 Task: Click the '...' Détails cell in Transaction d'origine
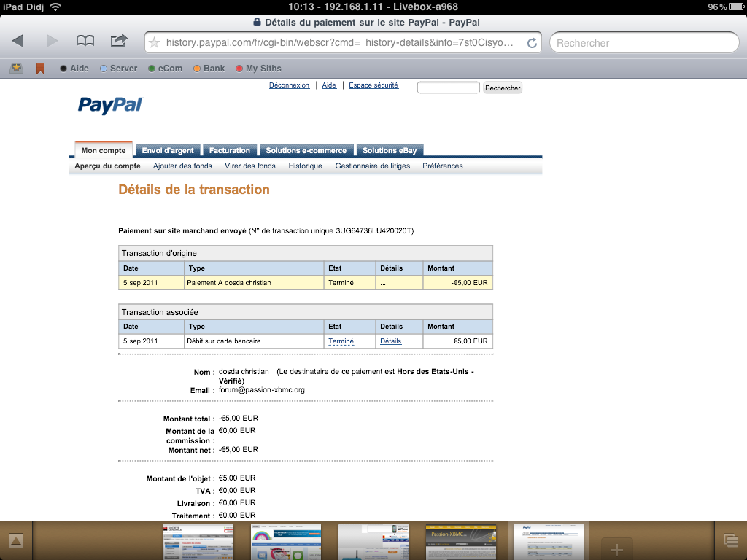399,283
